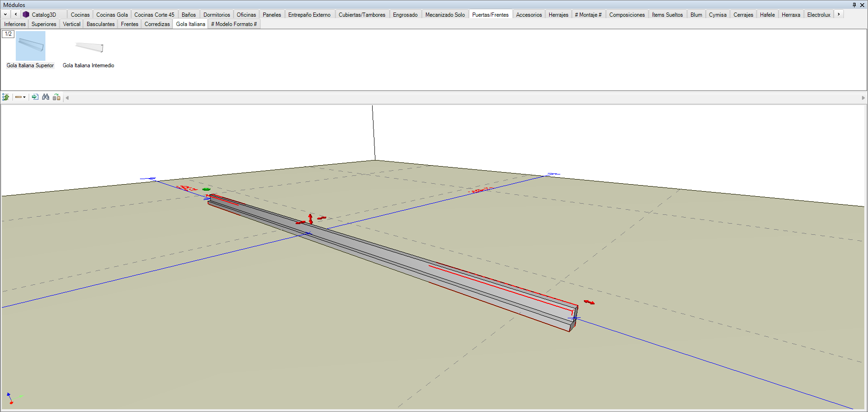This screenshot has width=868, height=412.
Task: Select the # Modelo Formato # sub-tab
Action: tap(234, 24)
